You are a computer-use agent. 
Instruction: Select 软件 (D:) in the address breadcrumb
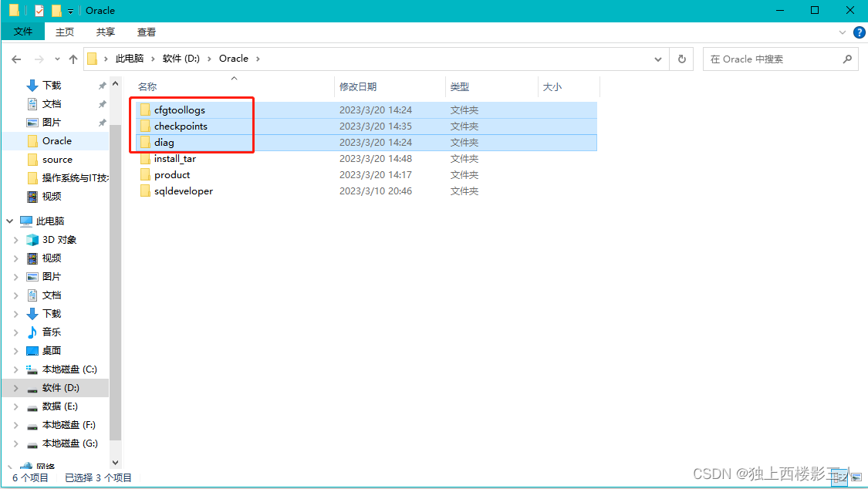point(181,59)
